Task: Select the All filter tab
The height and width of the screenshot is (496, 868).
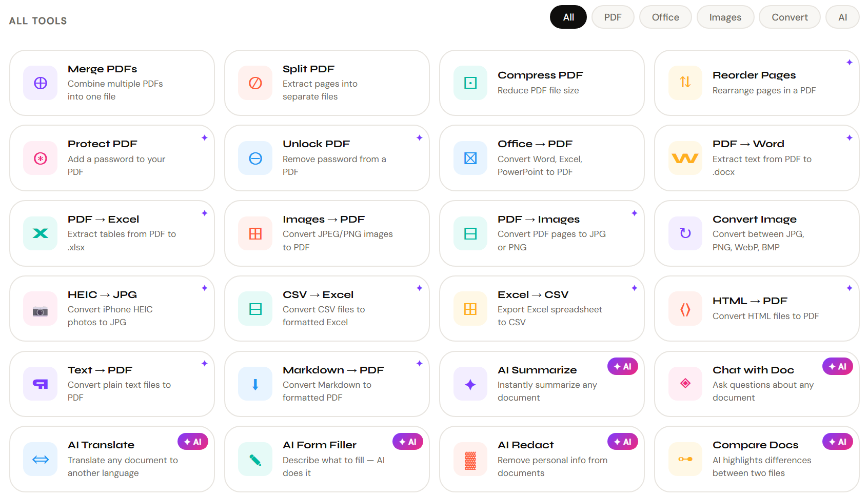Action: [x=568, y=17]
